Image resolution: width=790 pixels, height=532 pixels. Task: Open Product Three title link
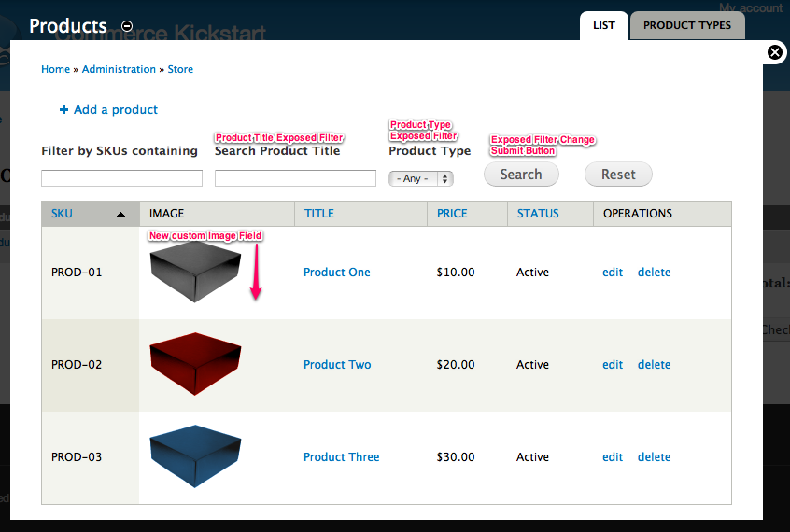pyautogui.click(x=341, y=457)
